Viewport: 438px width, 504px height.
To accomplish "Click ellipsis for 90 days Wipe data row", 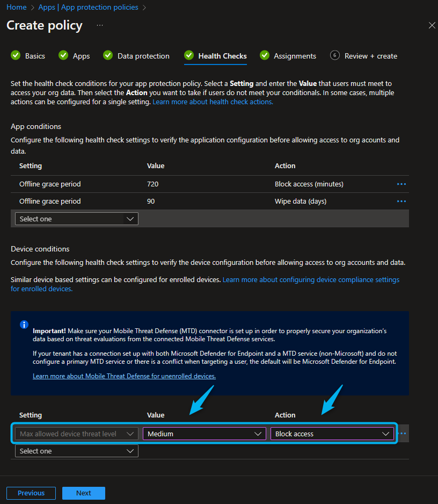I will tap(401, 201).
